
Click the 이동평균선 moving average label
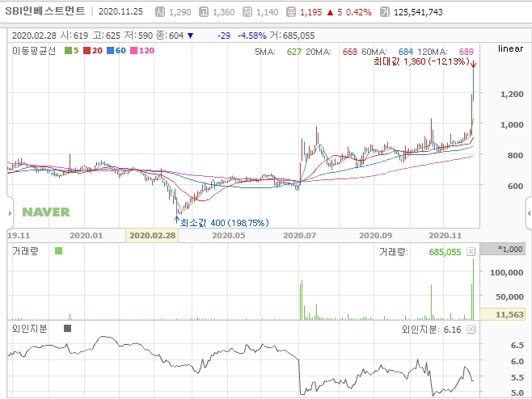34,51
